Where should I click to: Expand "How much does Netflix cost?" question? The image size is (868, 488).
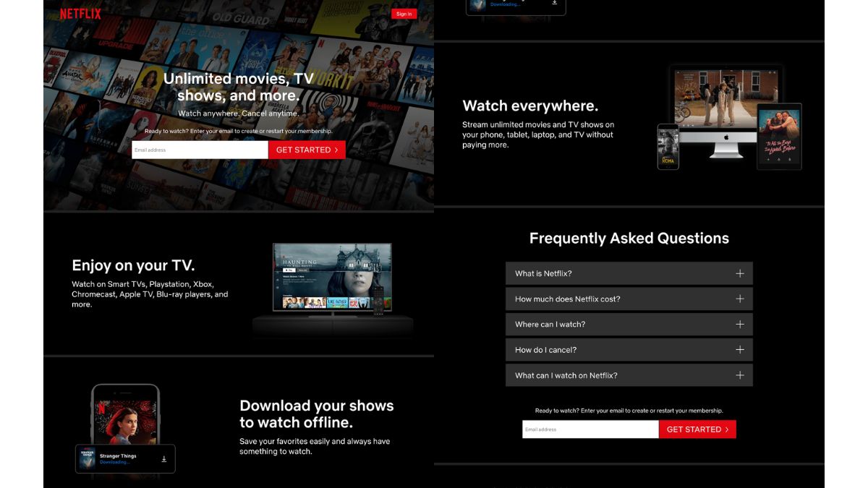tap(629, 299)
